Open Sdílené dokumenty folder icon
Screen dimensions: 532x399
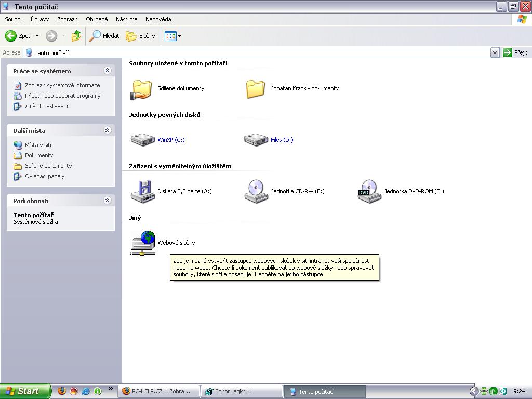142,89
